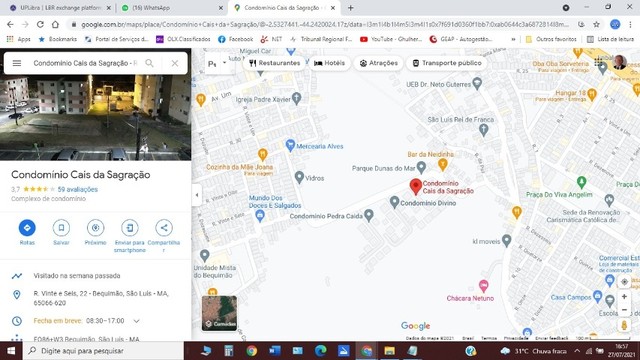Open the 59 avaliações reviews link
Viewport: 640px width, 360px height.
click(78, 189)
